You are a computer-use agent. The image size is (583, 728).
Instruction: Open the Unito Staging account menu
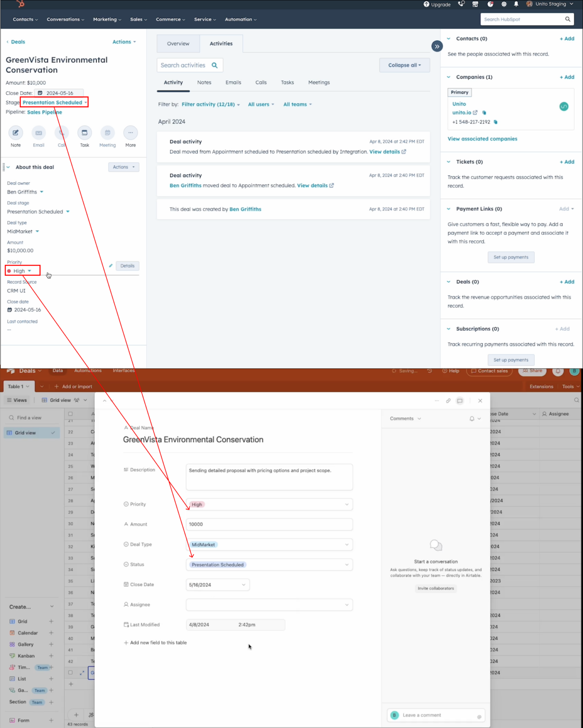[550, 4]
